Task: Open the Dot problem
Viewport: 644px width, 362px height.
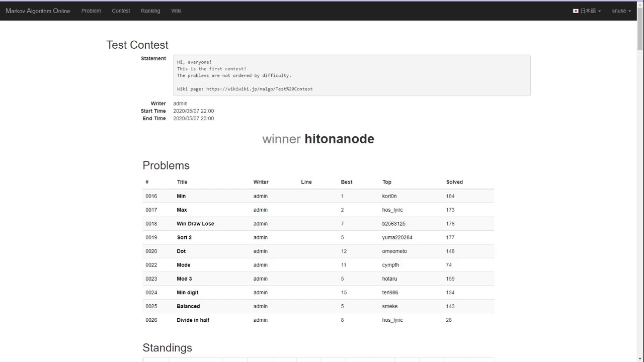Action: point(181,251)
